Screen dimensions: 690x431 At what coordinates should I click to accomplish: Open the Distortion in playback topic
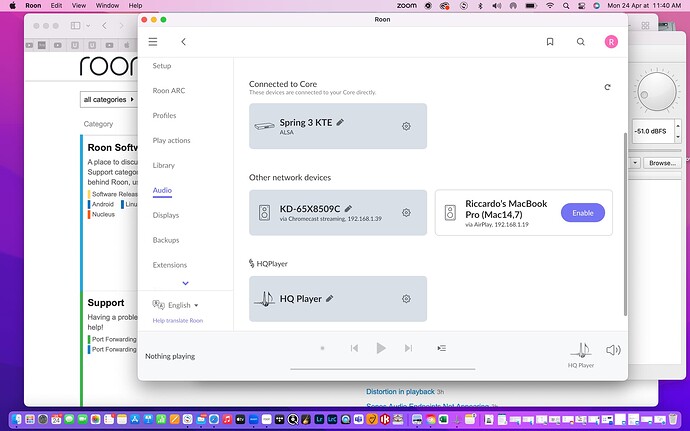(x=400, y=391)
